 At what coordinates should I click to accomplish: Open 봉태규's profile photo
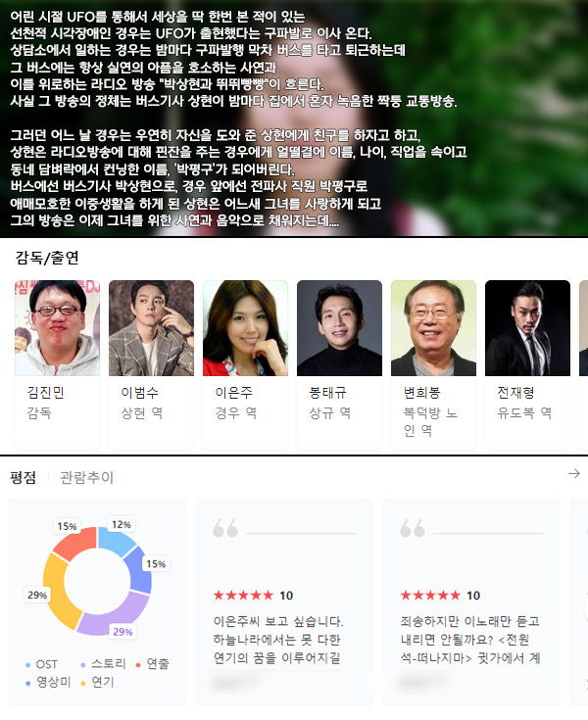pyautogui.click(x=339, y=328)
